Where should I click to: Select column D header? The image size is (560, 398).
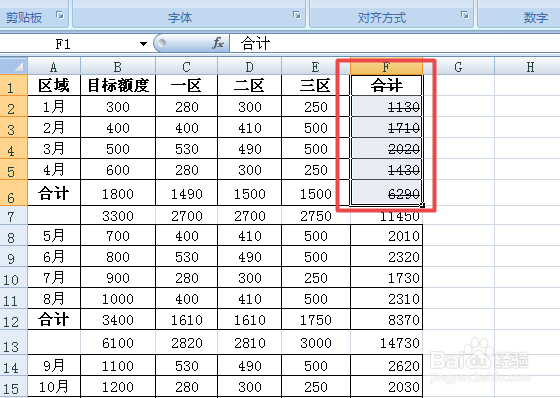(249, 66)
